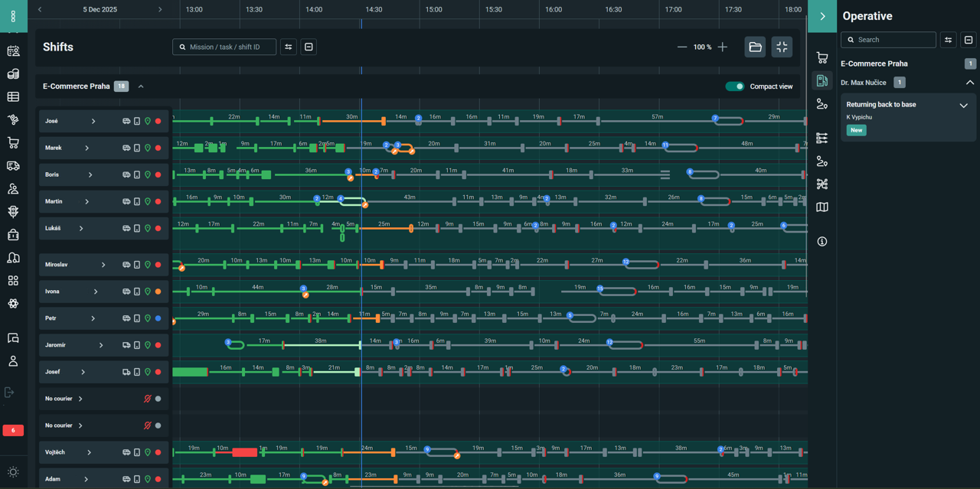This screenshot has width=980, height=489.
Task: Collapse the Operative panel with the arrow
Action: 822,16
